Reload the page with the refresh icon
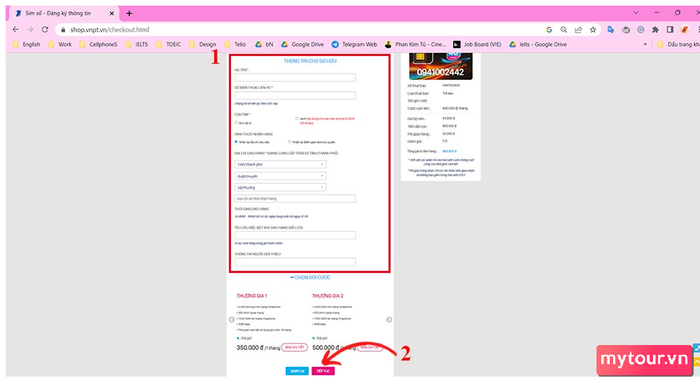Viewport: 700px width, 385px height. tap(45, 29)
